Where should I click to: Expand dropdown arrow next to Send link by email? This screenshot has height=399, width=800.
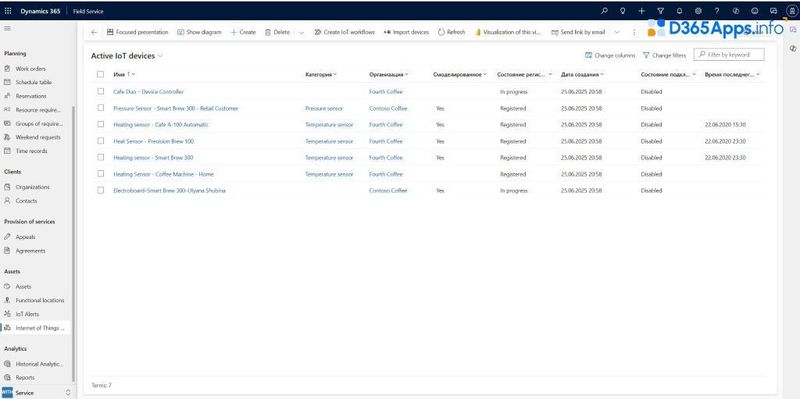617,32
